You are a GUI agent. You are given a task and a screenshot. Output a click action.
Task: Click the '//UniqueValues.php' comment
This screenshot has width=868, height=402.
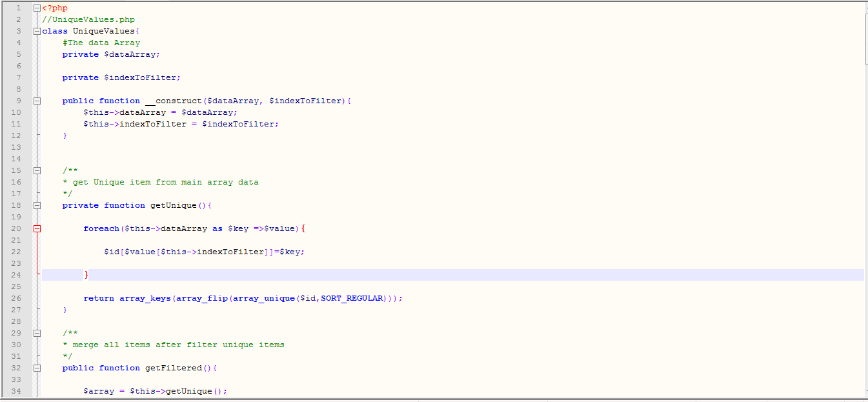coord(88,19)
